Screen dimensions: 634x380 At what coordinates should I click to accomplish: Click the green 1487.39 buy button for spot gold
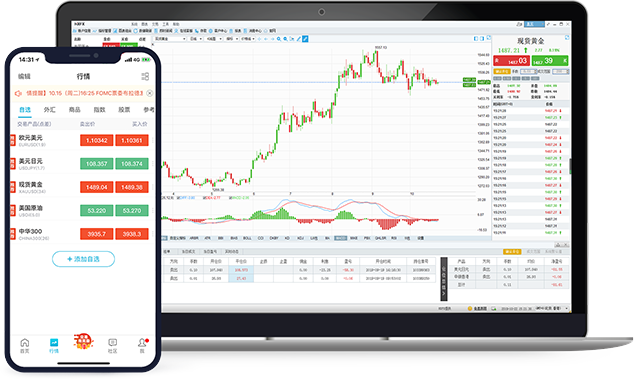550,61
